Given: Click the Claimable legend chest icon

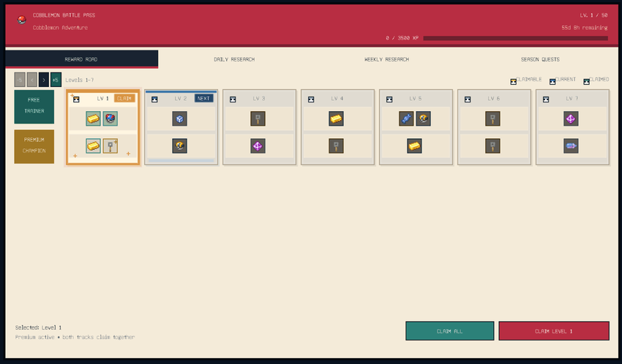Looking at the screenshot, I should [x=513, y=82].
